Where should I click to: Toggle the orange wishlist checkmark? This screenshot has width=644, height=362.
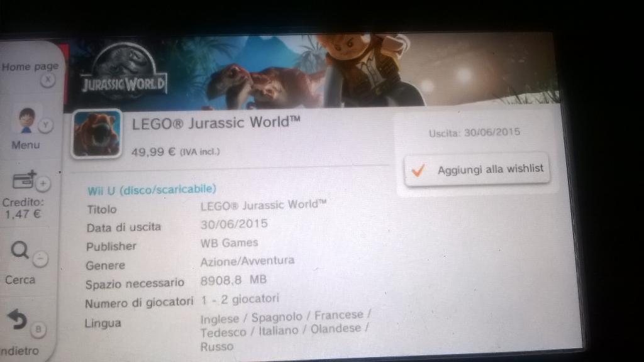[x=419, y=169]
